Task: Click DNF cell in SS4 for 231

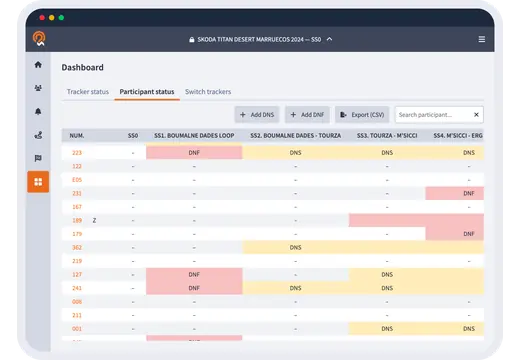Action: point(455,193)
